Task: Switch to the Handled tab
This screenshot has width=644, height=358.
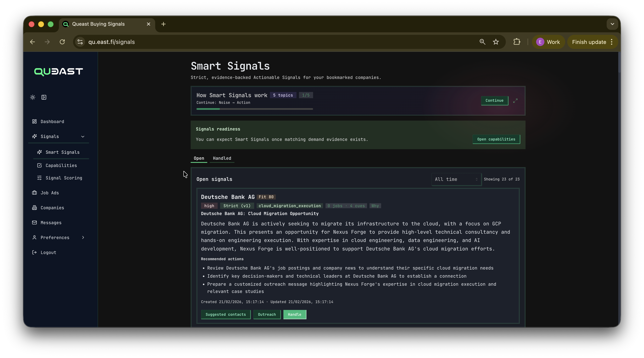Action: (222, 158)
